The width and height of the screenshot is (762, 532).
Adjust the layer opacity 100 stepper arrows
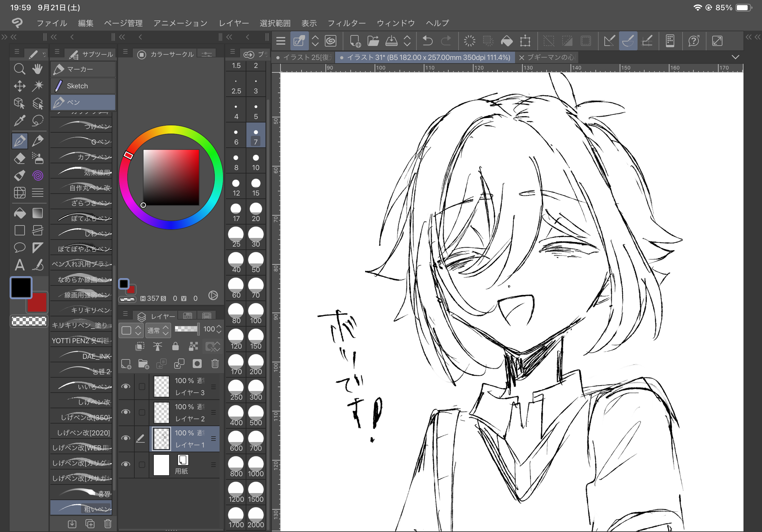(x=219, y=329)
